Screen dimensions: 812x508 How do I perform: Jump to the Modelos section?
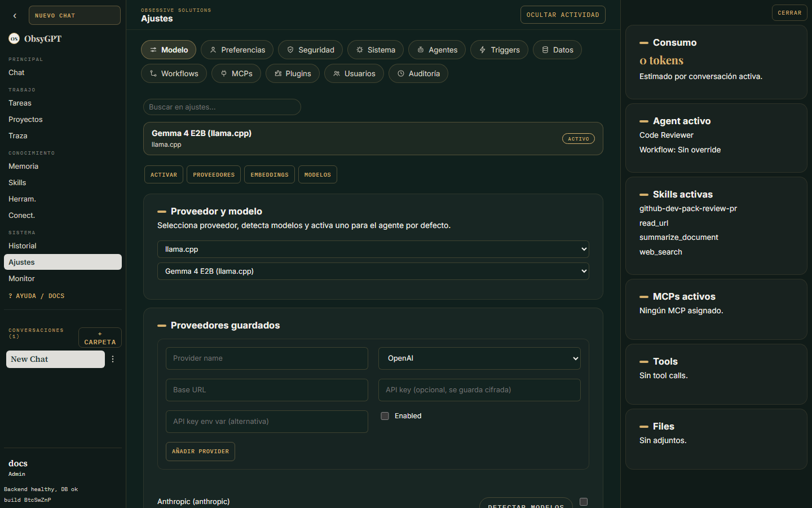point(317,174)
